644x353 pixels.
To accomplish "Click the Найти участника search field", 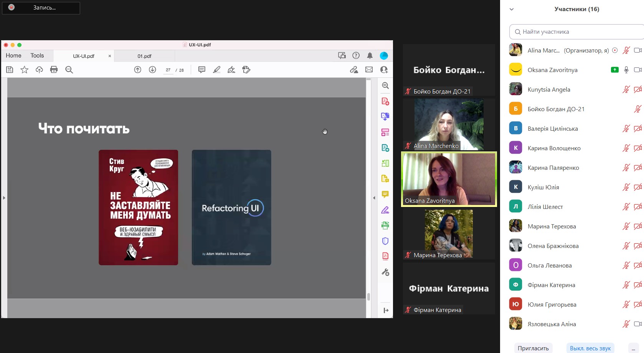I will [576, 32].
